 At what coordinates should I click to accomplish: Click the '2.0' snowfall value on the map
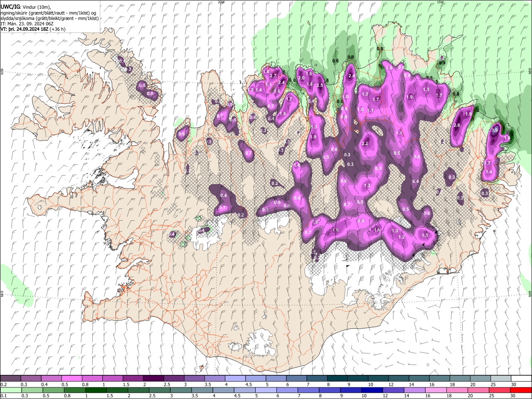[x=302, y=78]
